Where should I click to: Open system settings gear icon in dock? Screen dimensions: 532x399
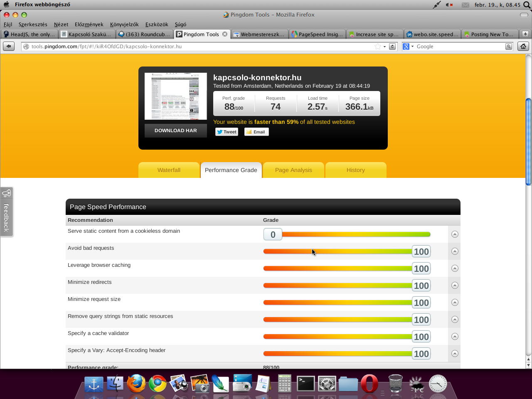(x=327, y=384)
